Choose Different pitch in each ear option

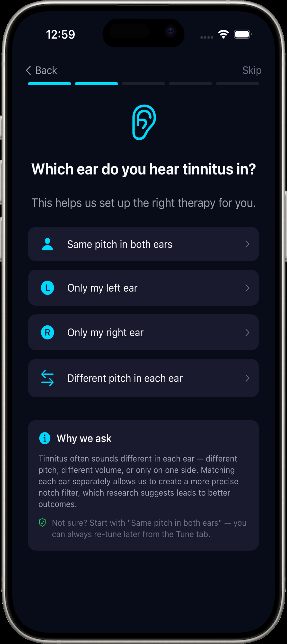pos(143,378)
